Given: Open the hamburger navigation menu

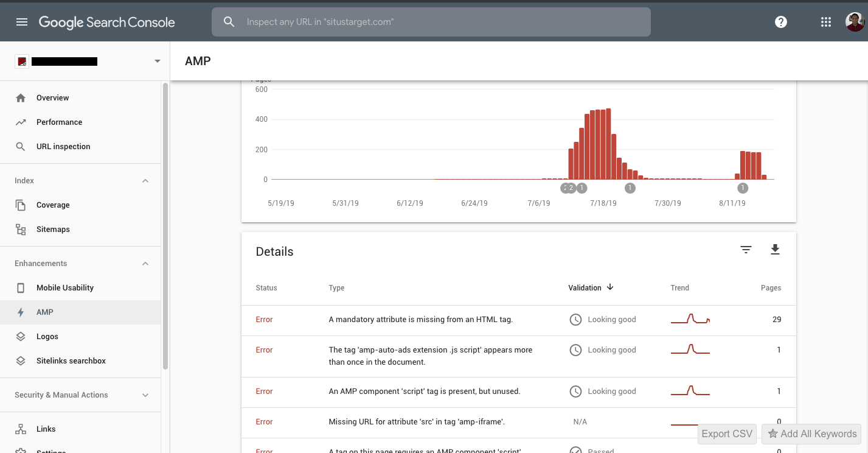Looking at the screenshot, I should (x=22, y=22).
